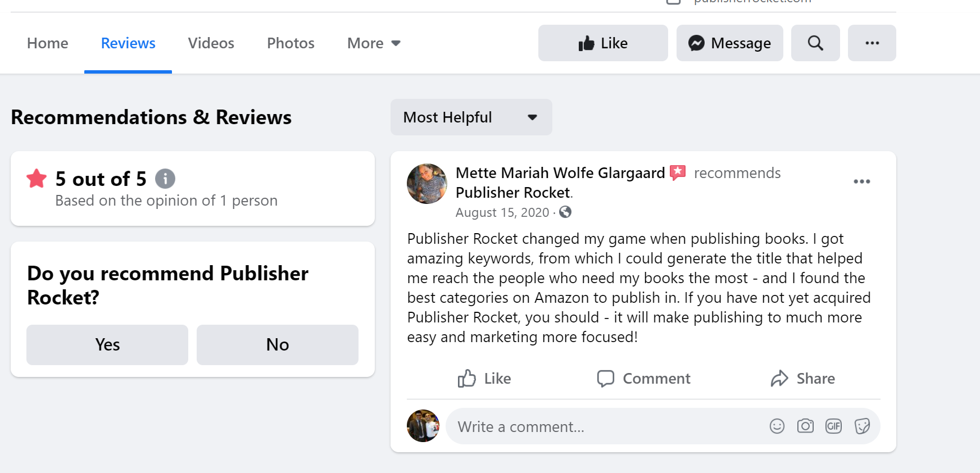Toggle Like on Mette's review
Image resolution: width=980 pixels, height=473 pixels.
tap(484, 378)
